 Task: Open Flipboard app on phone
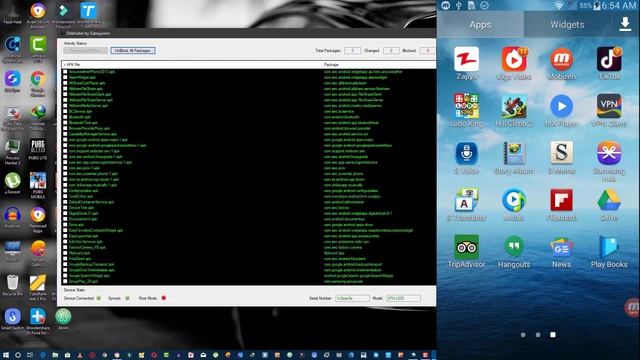click(x=561, y=200)
